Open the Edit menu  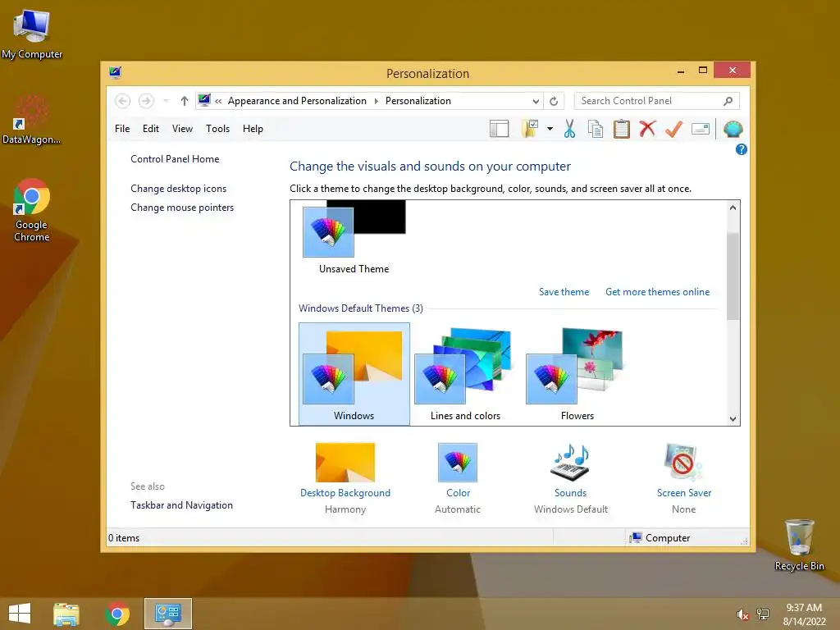click(151, 129)
